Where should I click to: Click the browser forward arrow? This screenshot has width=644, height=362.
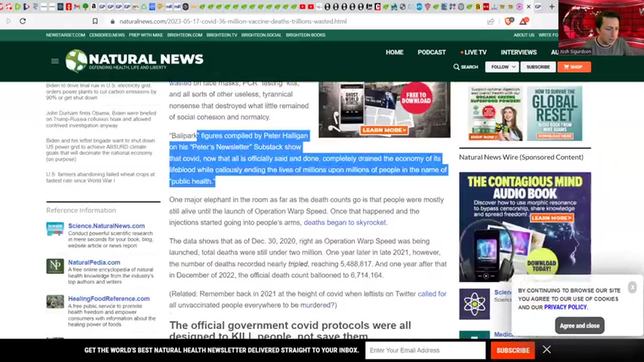9,21
